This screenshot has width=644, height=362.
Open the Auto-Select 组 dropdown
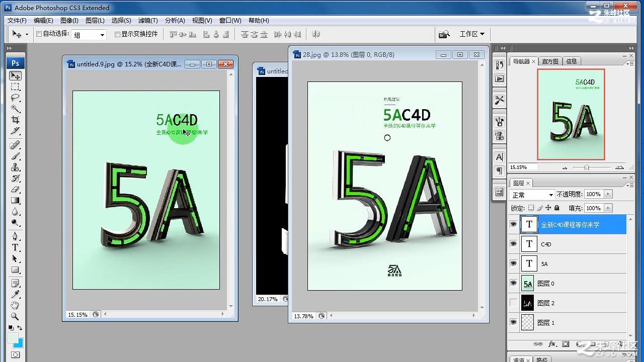(x=89, y=35)
